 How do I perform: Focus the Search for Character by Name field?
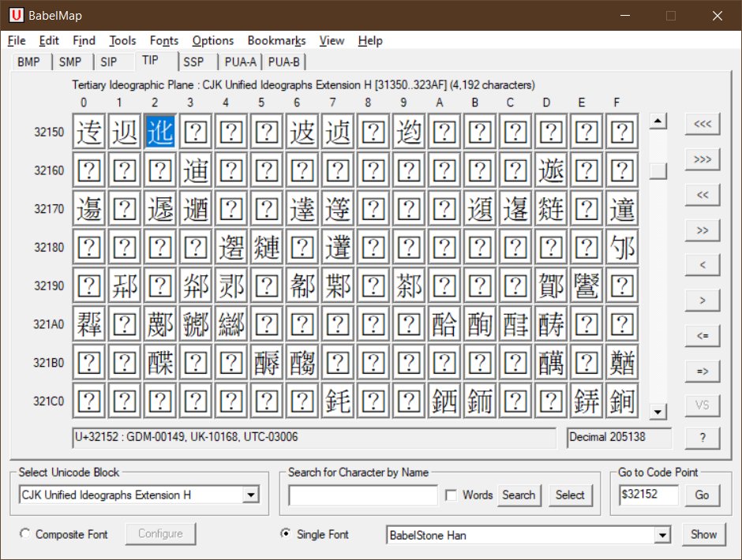363,495
